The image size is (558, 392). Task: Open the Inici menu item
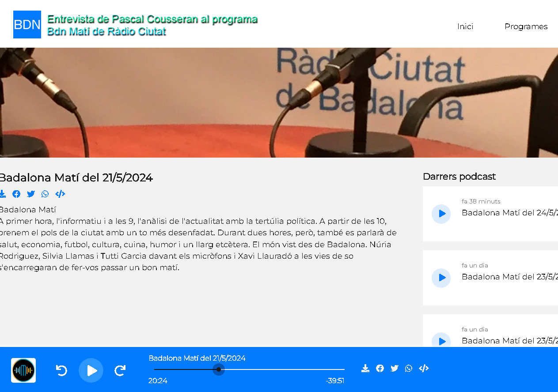point(465,26)
